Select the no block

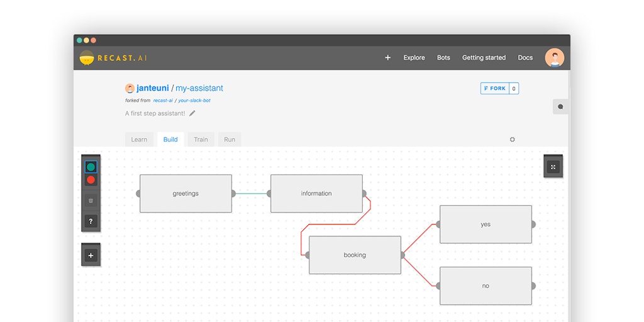tap(486, 286)
